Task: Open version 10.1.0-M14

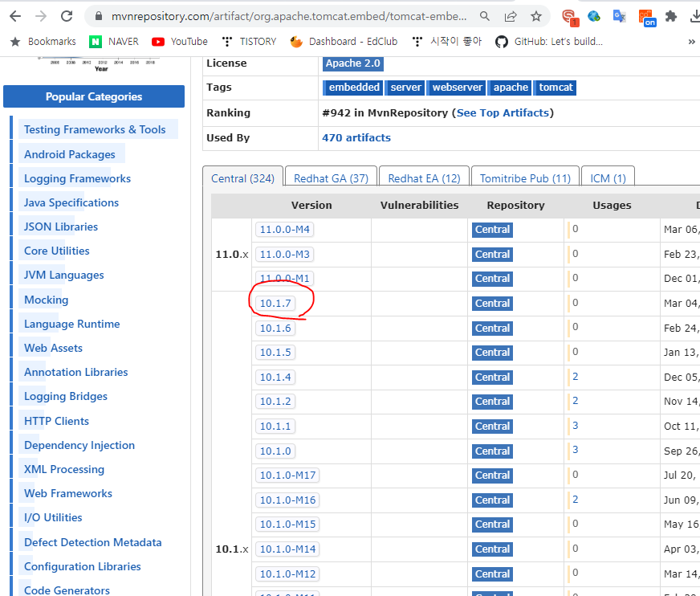Action: point(287,549)
